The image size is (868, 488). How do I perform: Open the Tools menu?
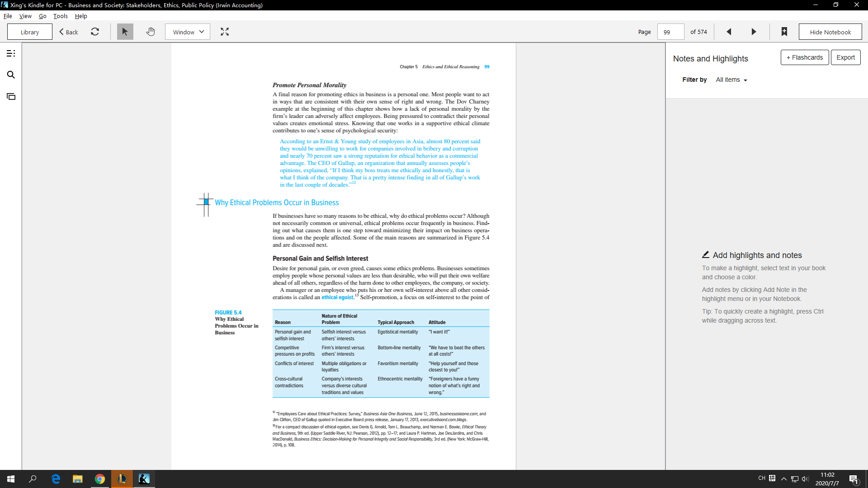(61, 16)
